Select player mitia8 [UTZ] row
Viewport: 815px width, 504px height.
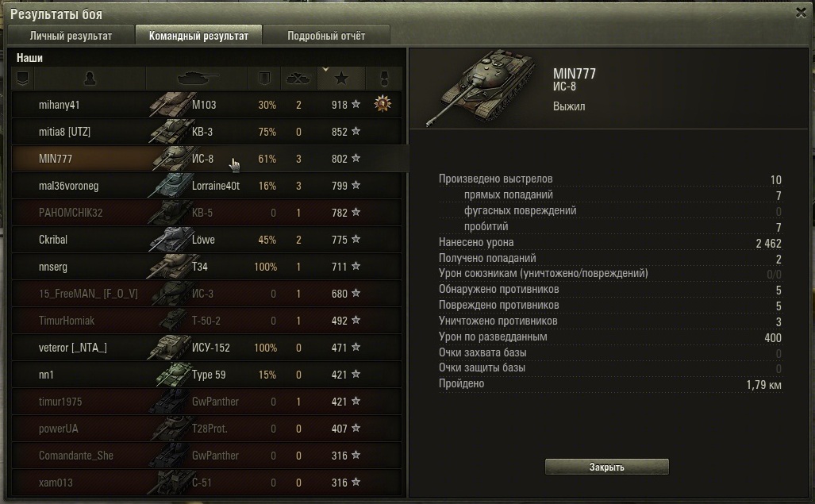207,132
